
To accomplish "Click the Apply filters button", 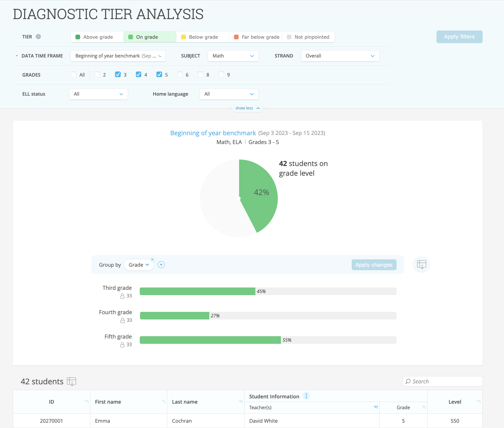I will point(459,37).
